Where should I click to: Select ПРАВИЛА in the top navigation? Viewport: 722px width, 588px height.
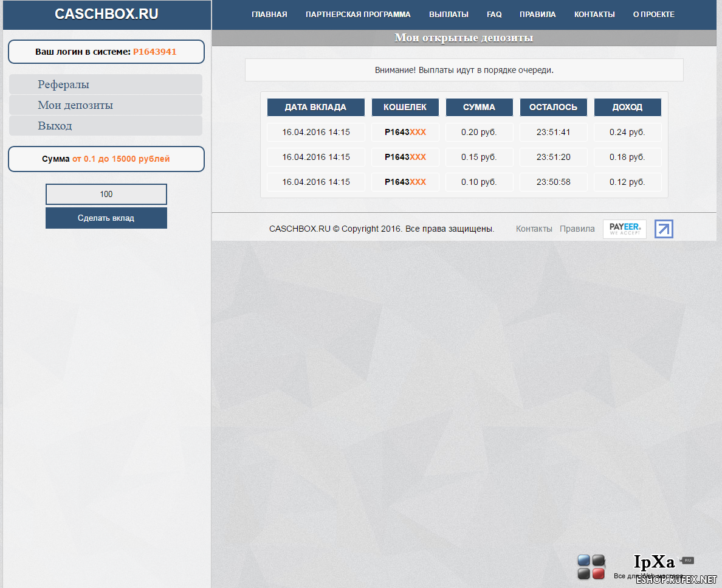pyautogui.click(x=538, y=15)
